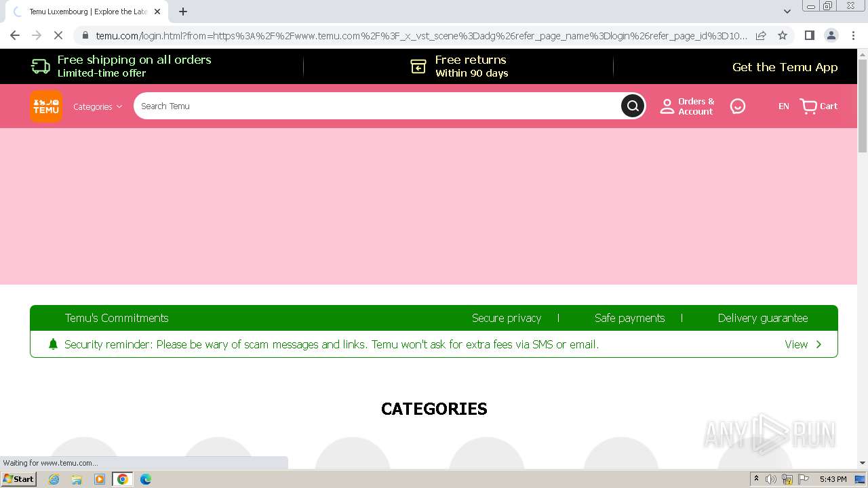Viewport: 868px width, 488px height.
Task: Switch to Chrome taskbar icon
Action: 123,479
